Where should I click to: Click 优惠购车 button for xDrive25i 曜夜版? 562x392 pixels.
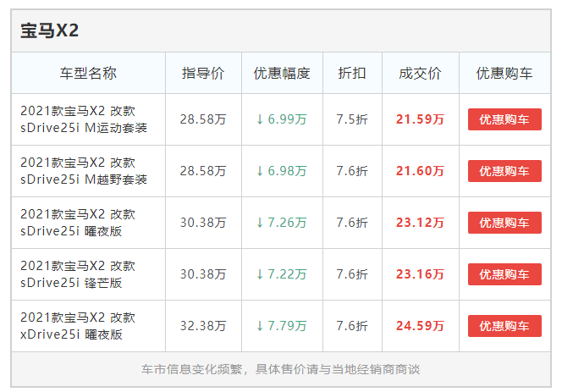point(504,326)
